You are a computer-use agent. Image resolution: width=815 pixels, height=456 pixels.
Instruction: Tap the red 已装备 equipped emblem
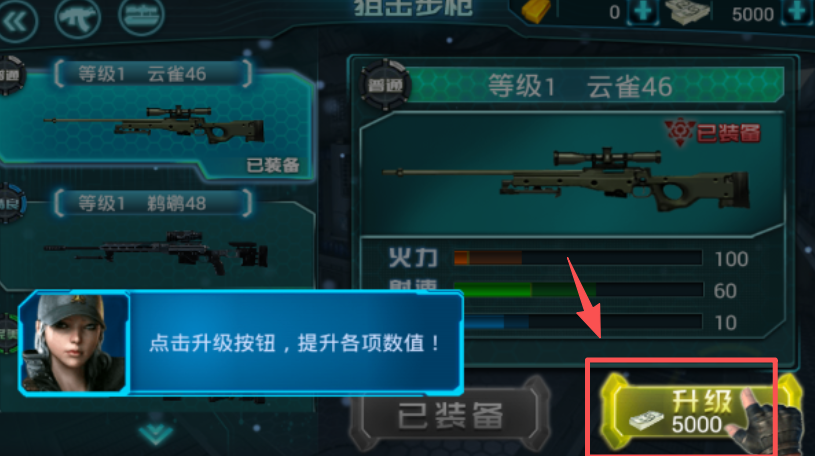click(x=713, y=133)
